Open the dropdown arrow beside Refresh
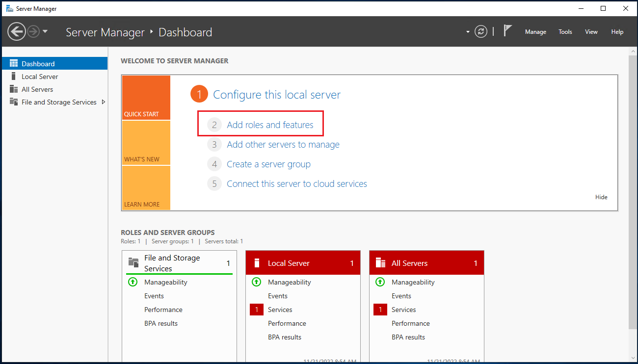 click(468, 32)
